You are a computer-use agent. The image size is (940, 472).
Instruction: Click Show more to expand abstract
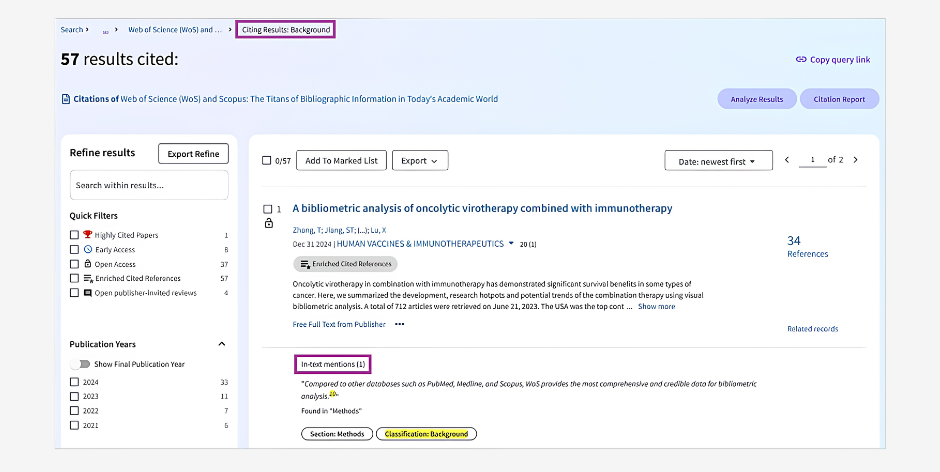click(x=656, y=306)
